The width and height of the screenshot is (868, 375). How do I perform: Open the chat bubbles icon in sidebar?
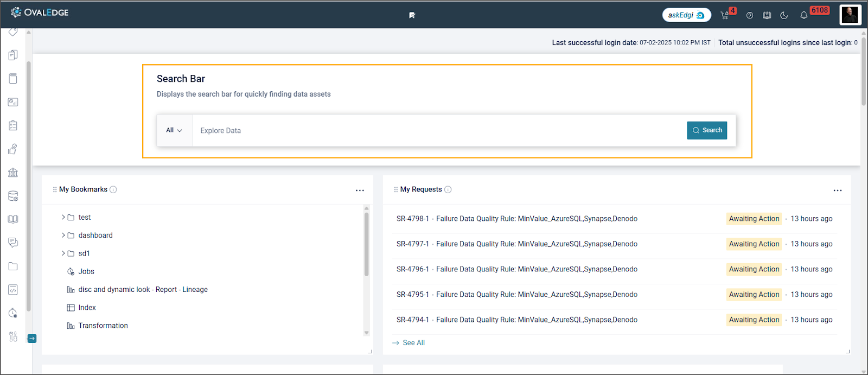pos(13,243)
